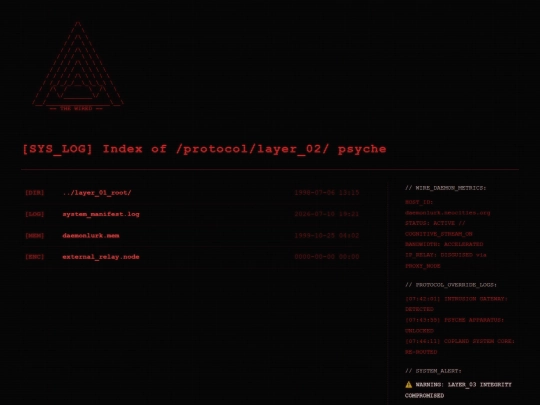The height and width of the screenshot is (405, 540).
Task: Open the external_relay.node file link
Action: (x=101, y=257)
